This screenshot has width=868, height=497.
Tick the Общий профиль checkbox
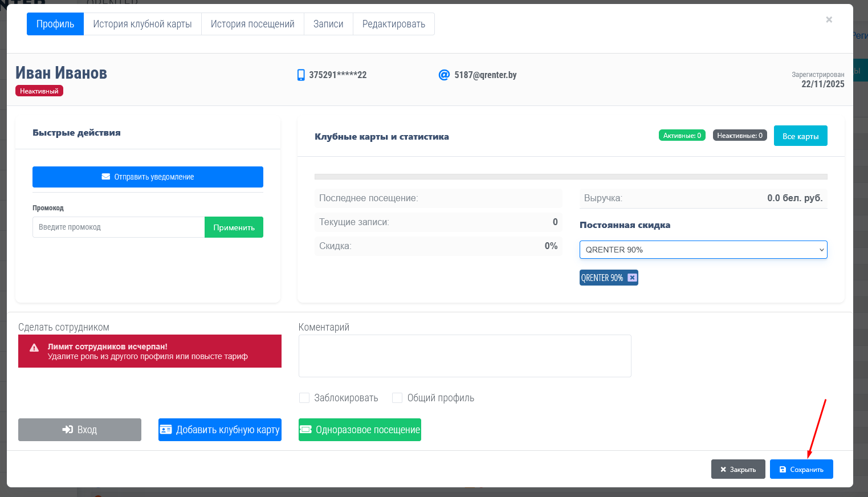tap(397, 398)
